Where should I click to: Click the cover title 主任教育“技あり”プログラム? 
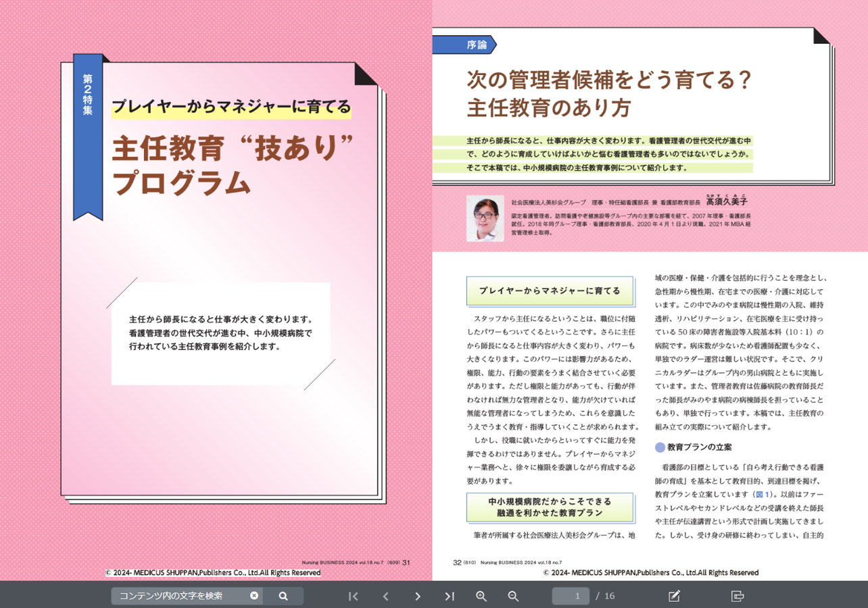[x=233, y=166]
